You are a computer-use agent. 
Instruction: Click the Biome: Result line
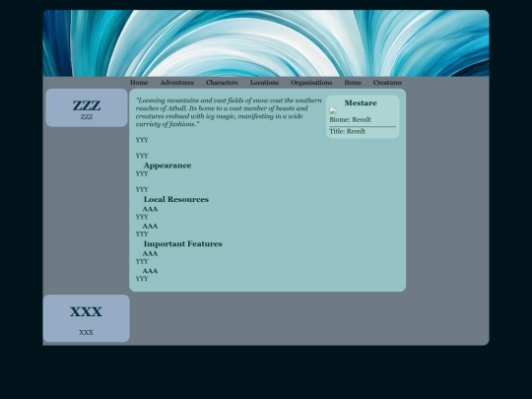[350, 119]
